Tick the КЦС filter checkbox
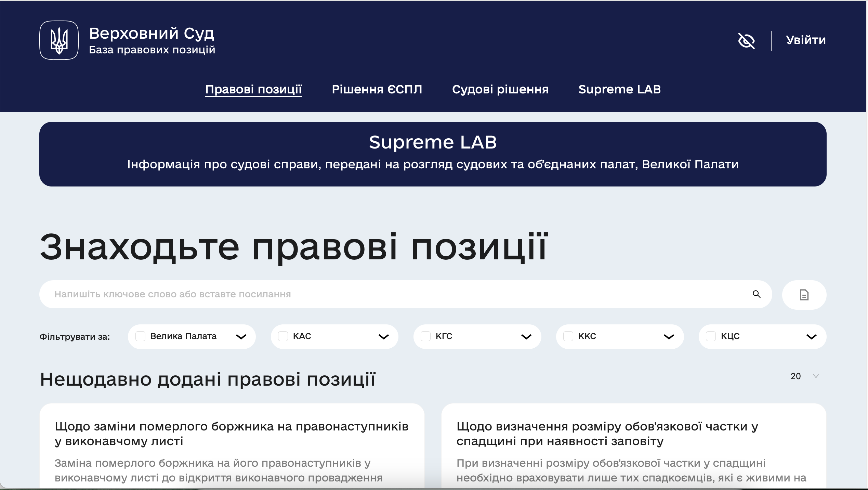This screenshot has height=490, width=868. 711,336
